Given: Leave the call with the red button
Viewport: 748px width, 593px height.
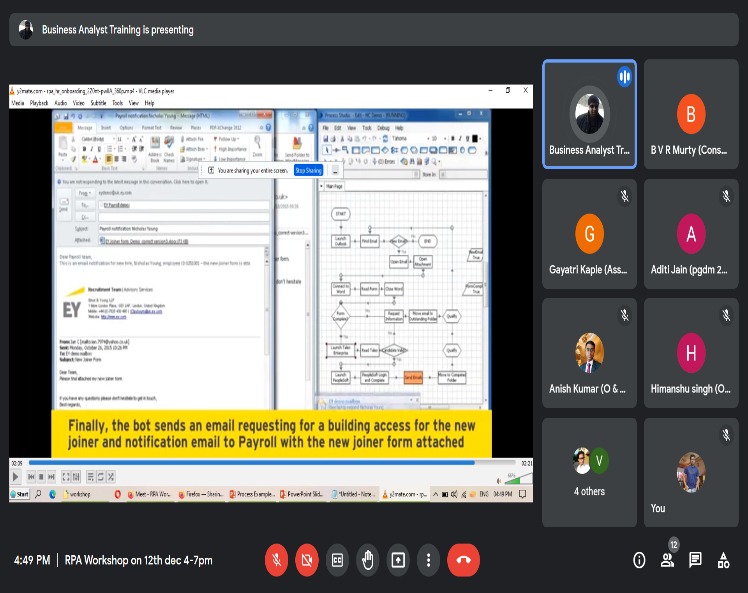Looking at the screenshot, I should pos(463,560).
